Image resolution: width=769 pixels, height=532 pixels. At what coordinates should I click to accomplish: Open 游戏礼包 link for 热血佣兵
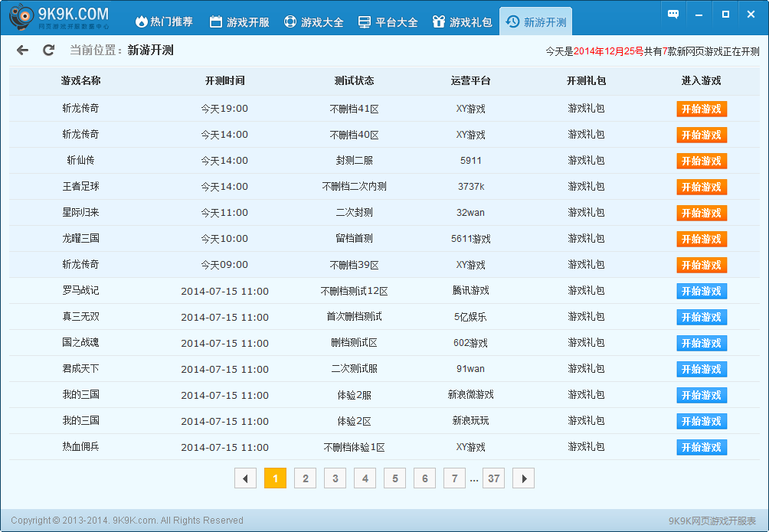(586, 446)
